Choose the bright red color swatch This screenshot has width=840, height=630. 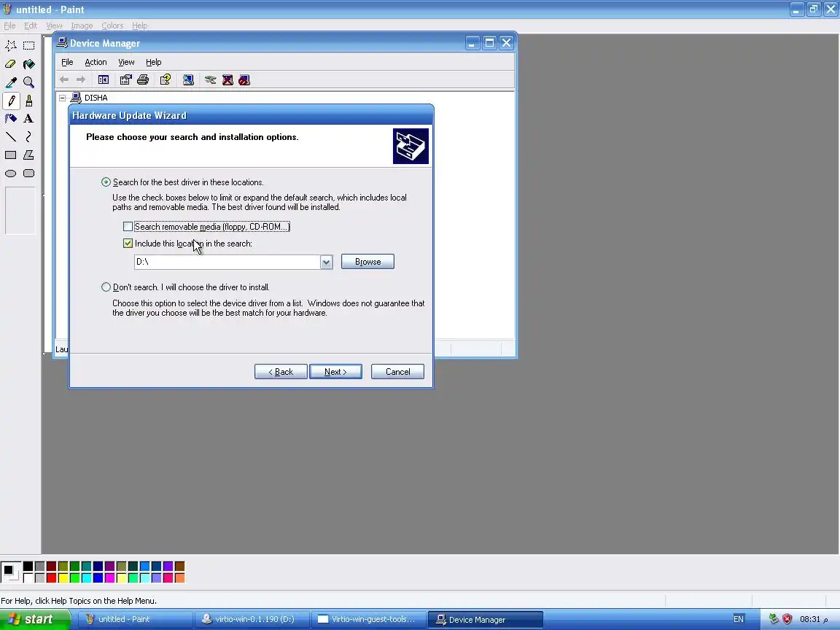point(52,578)
